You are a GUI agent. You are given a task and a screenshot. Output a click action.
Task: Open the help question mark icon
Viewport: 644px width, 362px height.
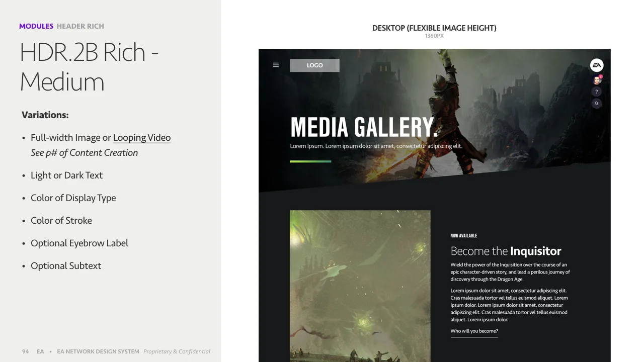point(597,92)
